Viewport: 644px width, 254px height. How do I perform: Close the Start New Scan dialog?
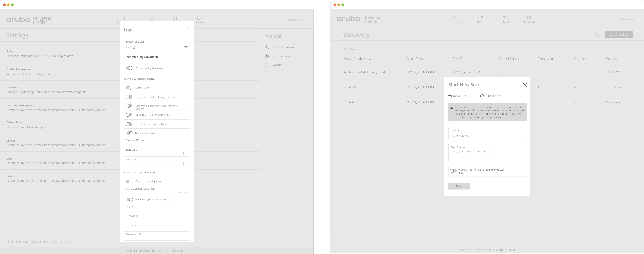point(525,85)
